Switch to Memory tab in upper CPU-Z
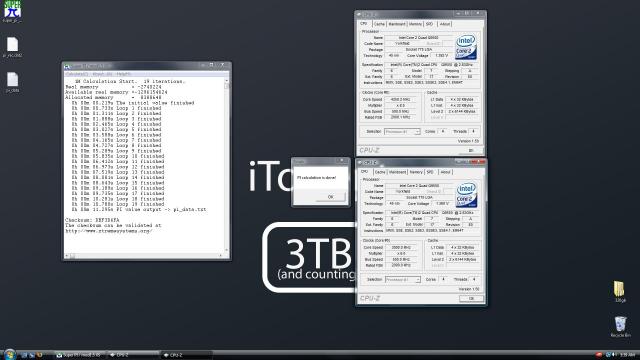This screenshot has height=360, width=640. tap(415, 24)
